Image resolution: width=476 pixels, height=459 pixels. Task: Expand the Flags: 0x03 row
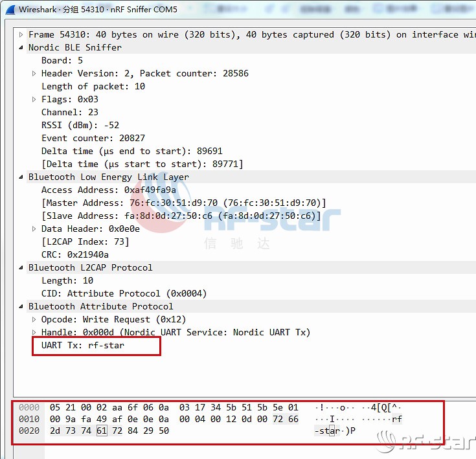click(34, 99)
